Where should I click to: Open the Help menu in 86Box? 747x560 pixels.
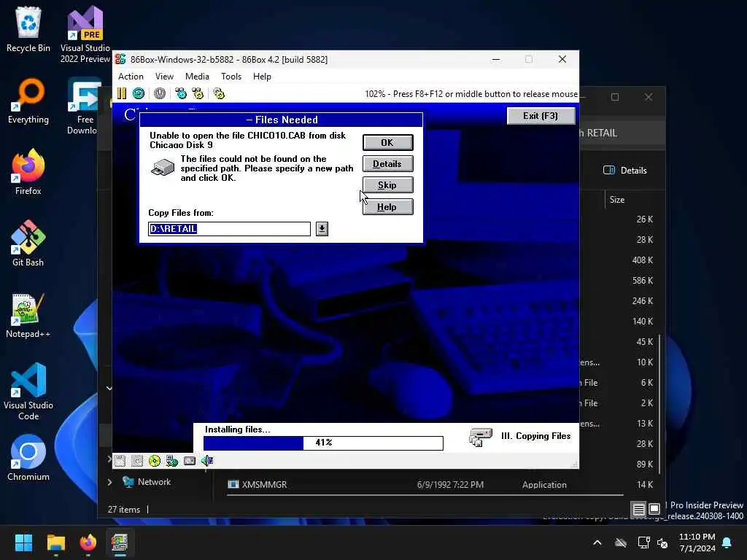262,76
